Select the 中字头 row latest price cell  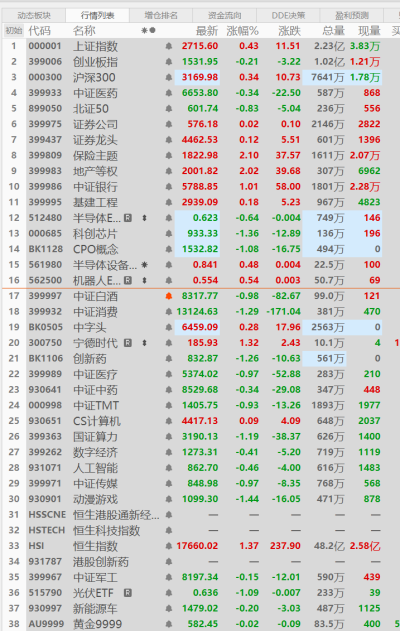click(x=197, y=327)
